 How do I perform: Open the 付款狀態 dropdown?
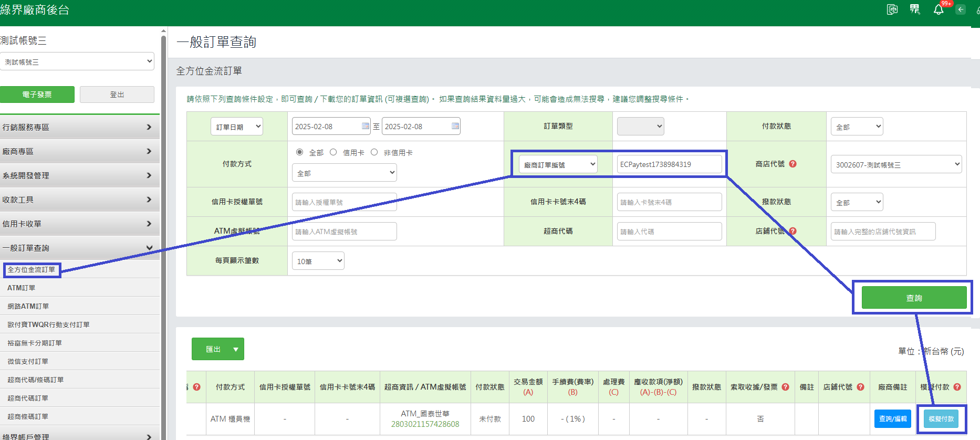tap(857, 127)
